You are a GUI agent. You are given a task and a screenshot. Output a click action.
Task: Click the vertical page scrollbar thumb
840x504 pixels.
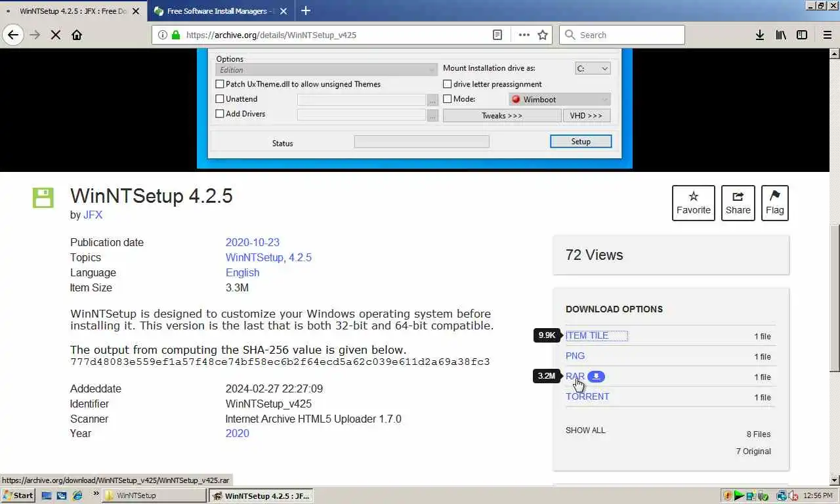[835, 298]
